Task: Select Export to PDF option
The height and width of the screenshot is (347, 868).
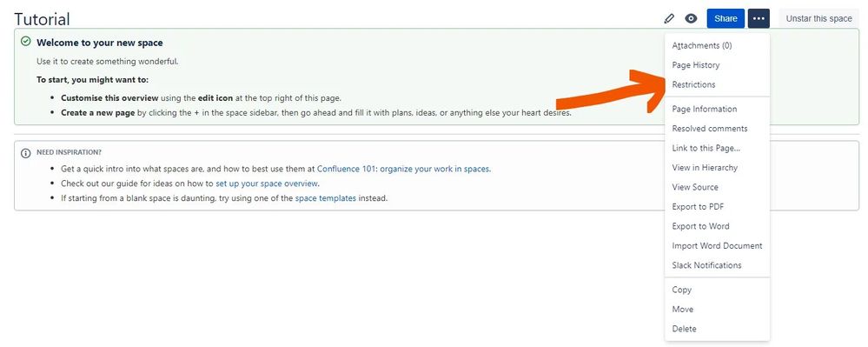Action: (x=717, y=206)
